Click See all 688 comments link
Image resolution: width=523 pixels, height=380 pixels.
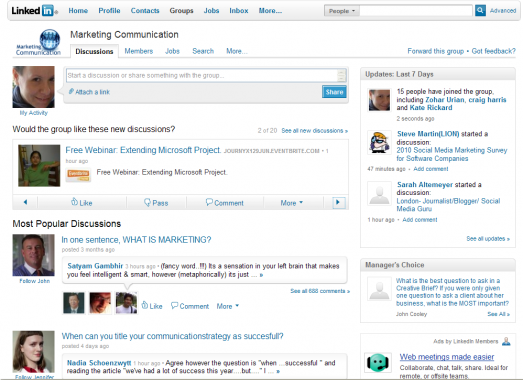[x=320, y=291]
